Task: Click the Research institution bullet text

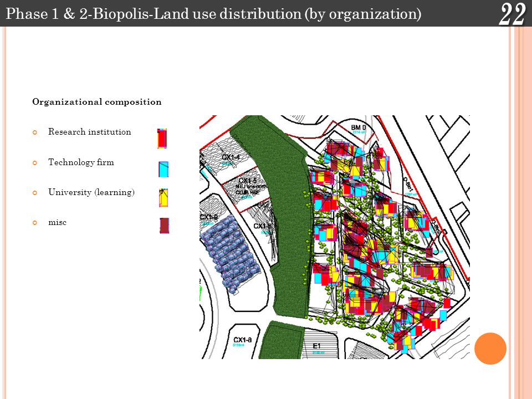Action: 90,132
